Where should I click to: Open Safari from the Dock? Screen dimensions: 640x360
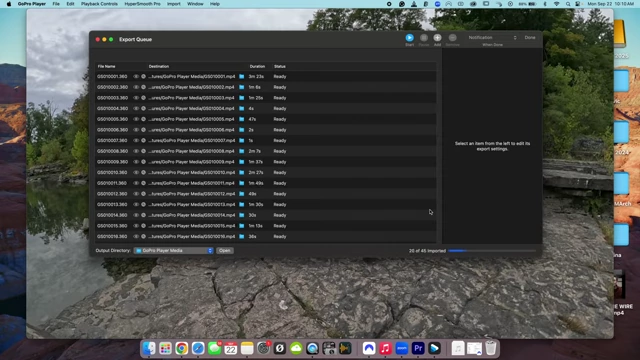coord(198,348)
